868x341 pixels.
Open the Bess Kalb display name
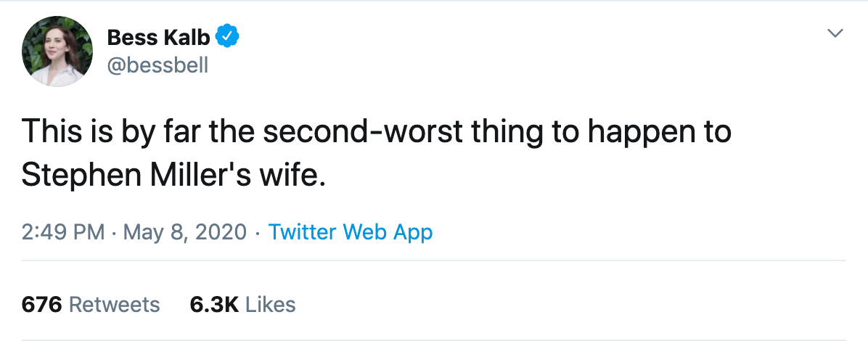(158, 36)
